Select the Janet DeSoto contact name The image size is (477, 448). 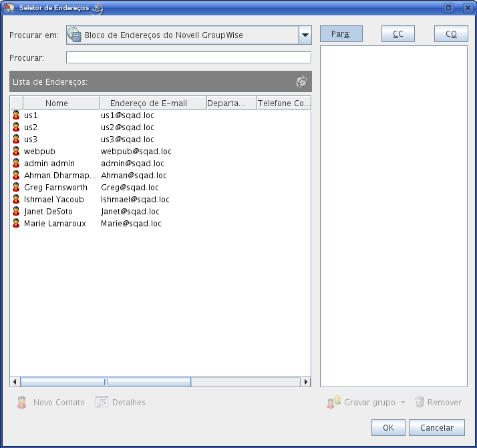(48, 211)
